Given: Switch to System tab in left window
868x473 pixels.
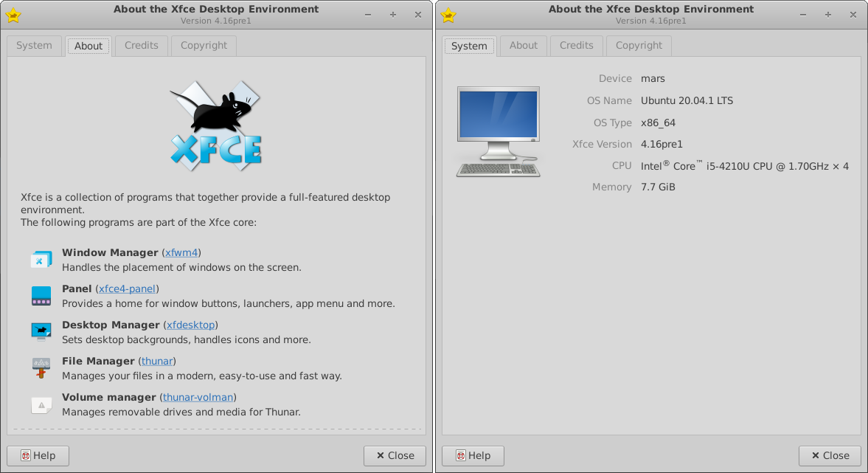Looking at the screenshot, I should pyautogui.click(x=34, y=46).
